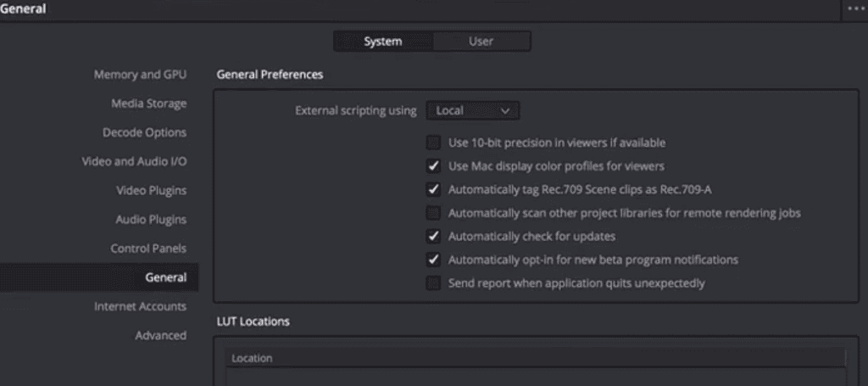Select the System tab
The image size is (868, 386).
click(x=383, y=42)
